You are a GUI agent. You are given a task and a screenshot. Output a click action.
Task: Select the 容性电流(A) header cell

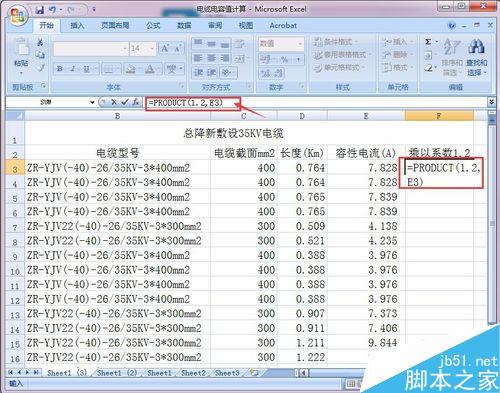coord(366,153)
